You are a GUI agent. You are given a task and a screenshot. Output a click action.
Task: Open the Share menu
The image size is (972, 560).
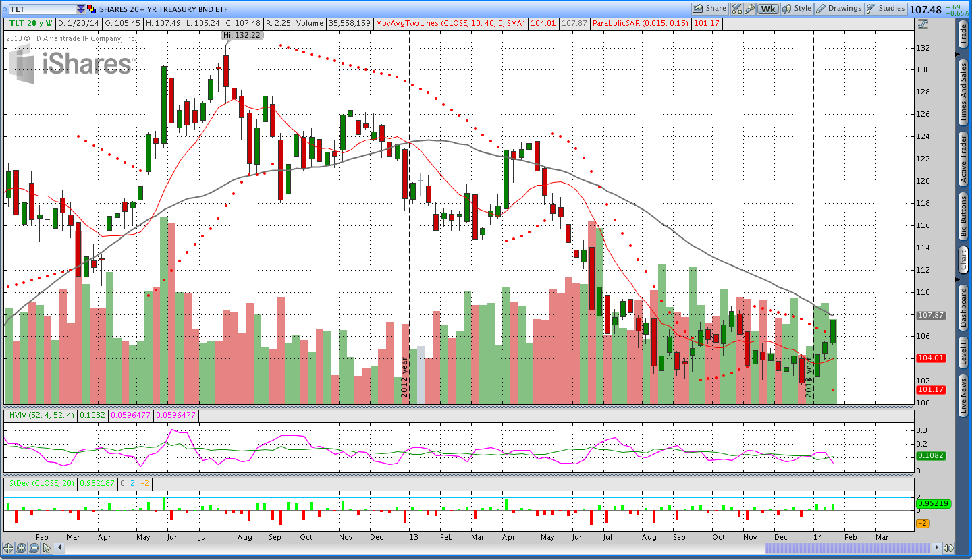710,9
